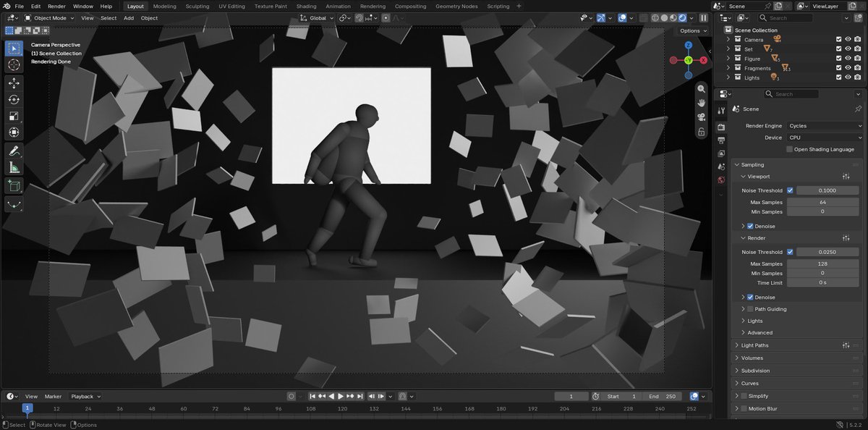This screenshot has height=430, width=868.
Task: Enable the Path Guiding checkbox
Action: click(x=750, y=309)
